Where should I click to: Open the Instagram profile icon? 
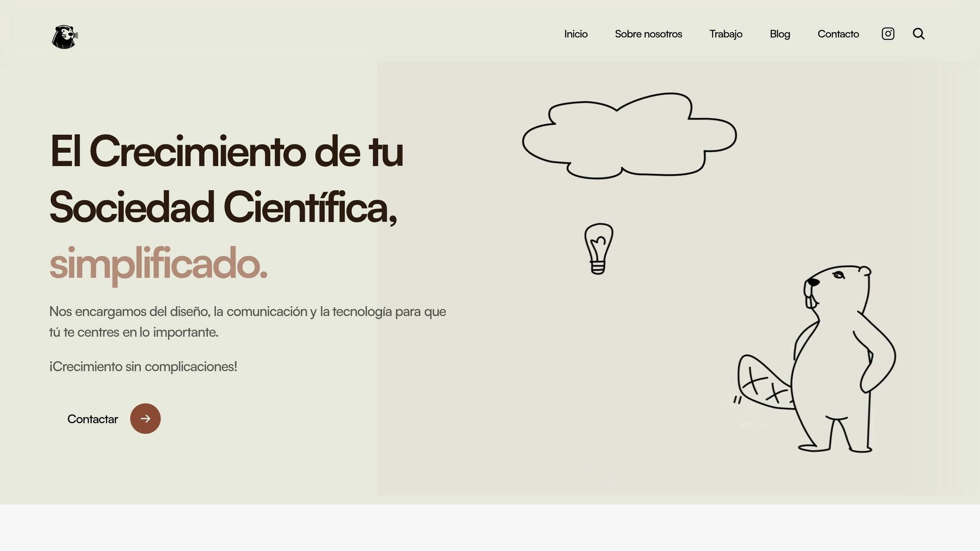click(x=888, y=34)
